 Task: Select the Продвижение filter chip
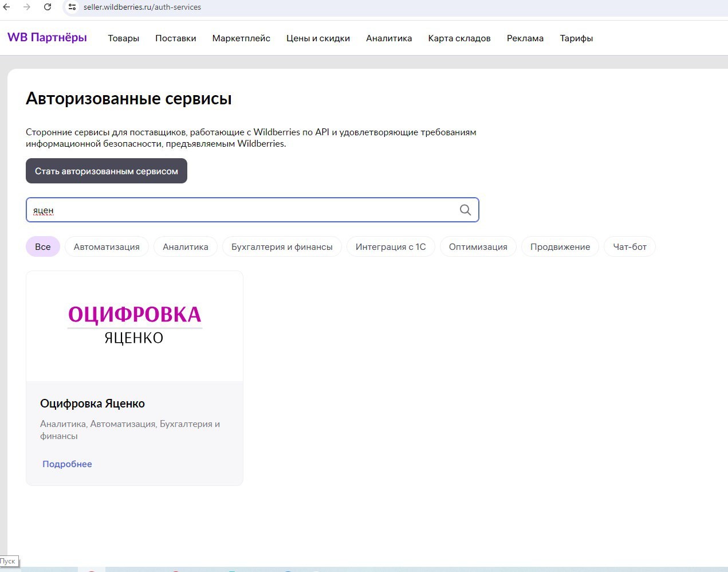tap(560, 246)
